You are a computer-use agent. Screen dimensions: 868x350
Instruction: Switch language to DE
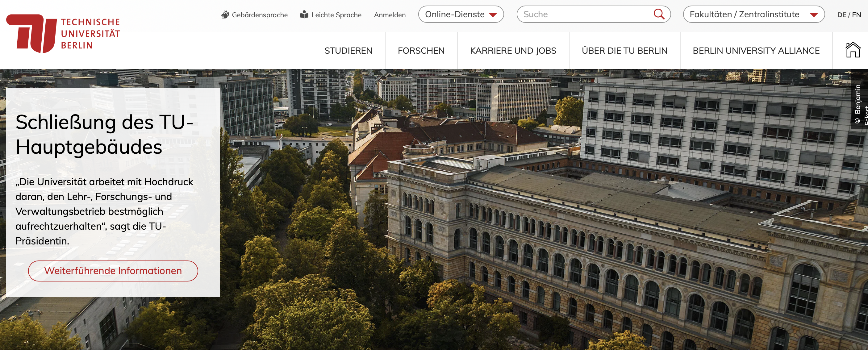click(x=841, y=15)
